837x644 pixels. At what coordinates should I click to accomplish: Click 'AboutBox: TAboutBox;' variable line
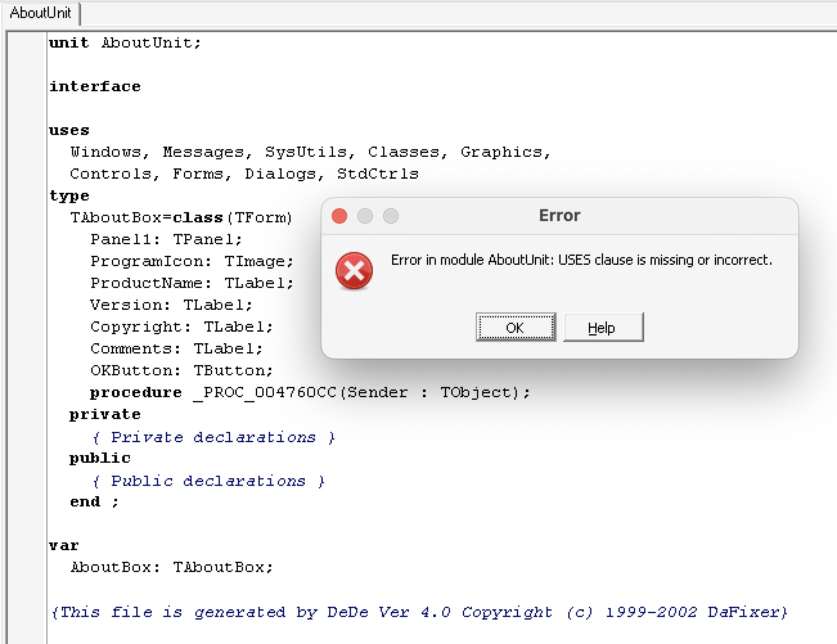(x=172, y=568)
